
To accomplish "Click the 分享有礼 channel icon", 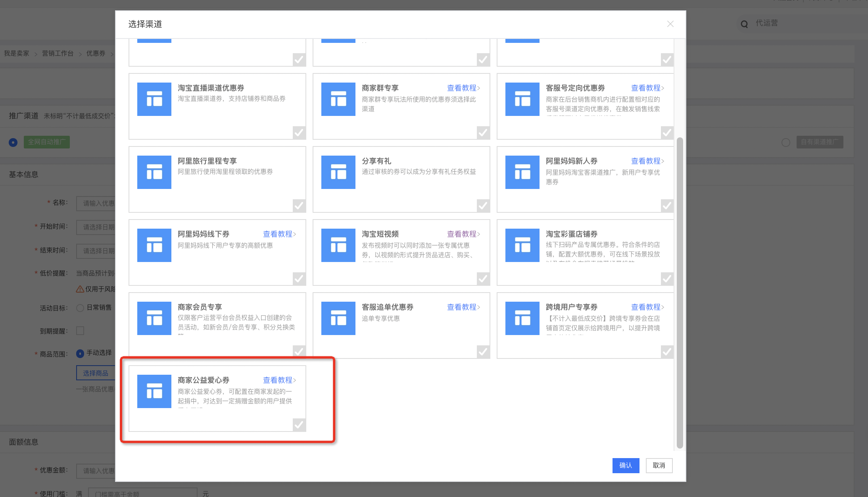I will coord(338,172).
